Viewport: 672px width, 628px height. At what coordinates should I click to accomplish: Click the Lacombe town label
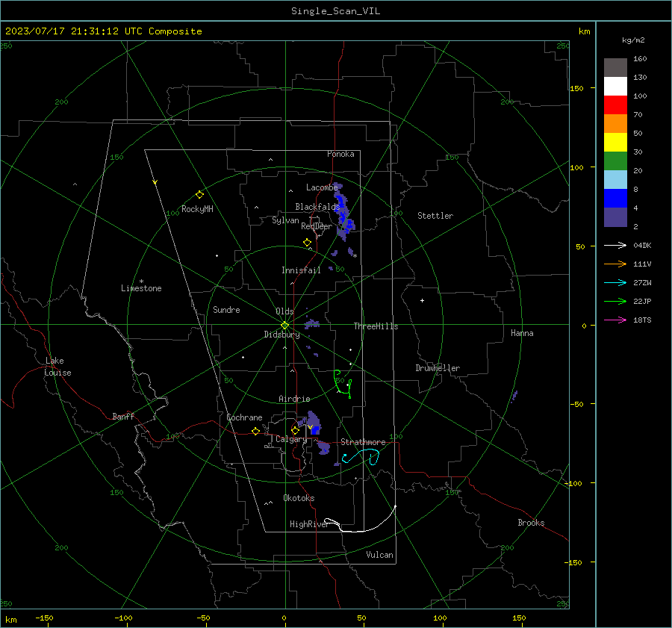[322, 187]
